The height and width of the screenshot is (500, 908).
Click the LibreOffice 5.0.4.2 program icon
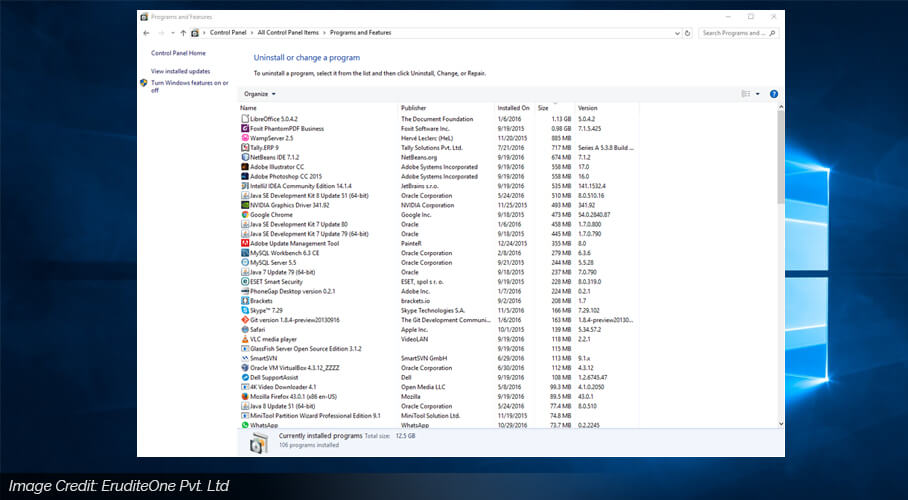(245, 119)
